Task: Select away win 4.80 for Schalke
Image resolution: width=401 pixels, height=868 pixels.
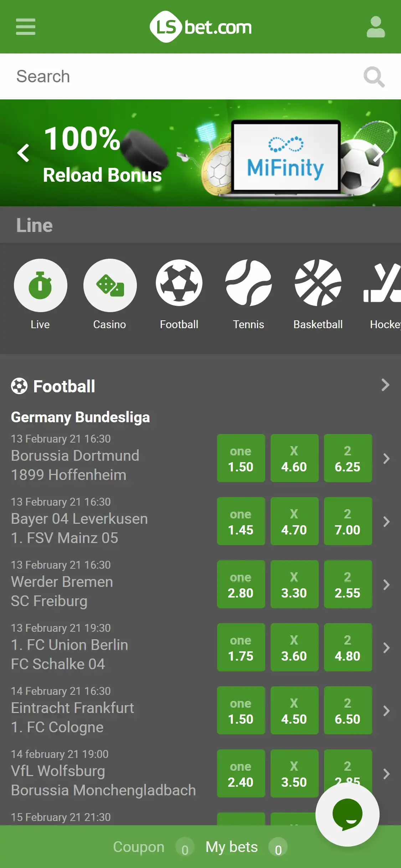Action: (348, 647)
